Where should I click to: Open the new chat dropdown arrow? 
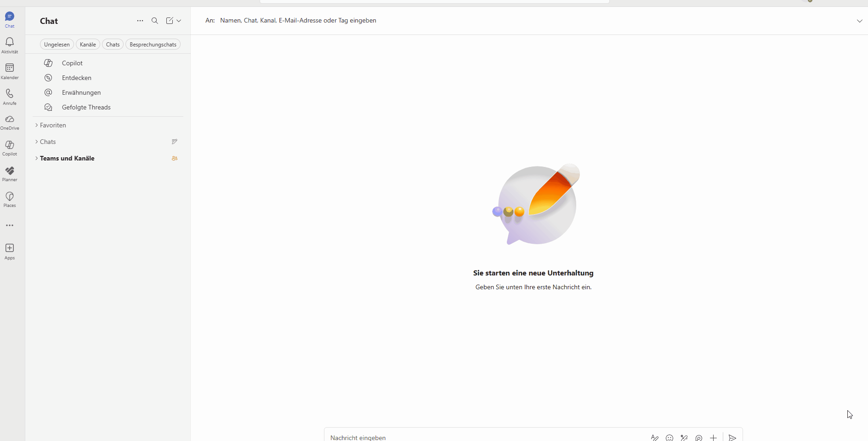[x=179, y=21]
